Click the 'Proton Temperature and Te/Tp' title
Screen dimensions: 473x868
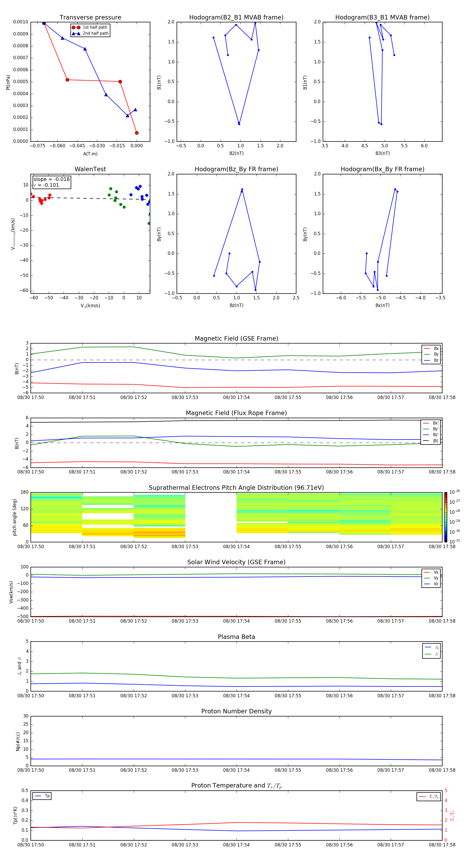[x=236, y=786]
